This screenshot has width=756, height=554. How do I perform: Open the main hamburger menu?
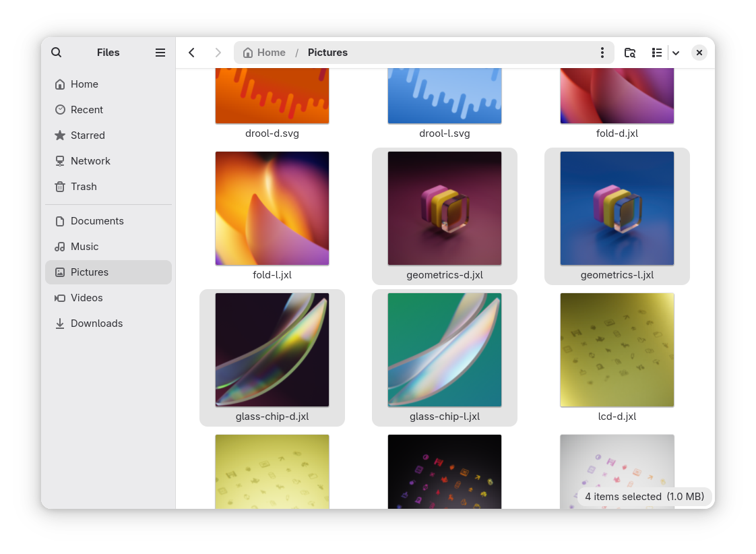tap(160, 53)
